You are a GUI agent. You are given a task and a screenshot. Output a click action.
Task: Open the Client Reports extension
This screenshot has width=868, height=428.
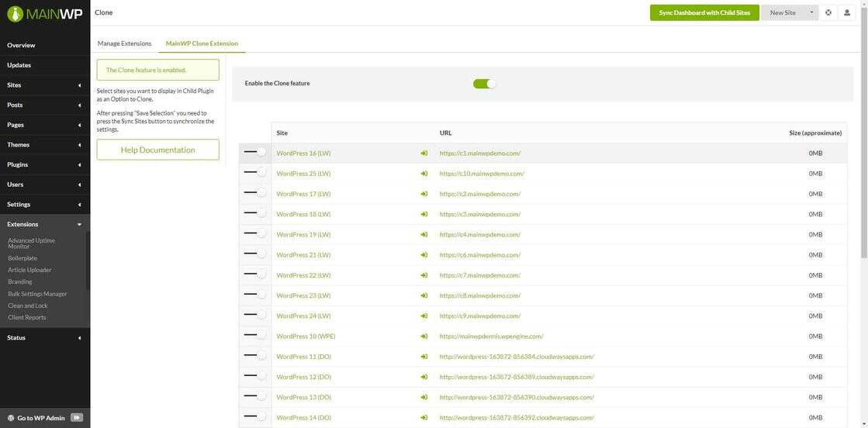click(x=27, y=318)
